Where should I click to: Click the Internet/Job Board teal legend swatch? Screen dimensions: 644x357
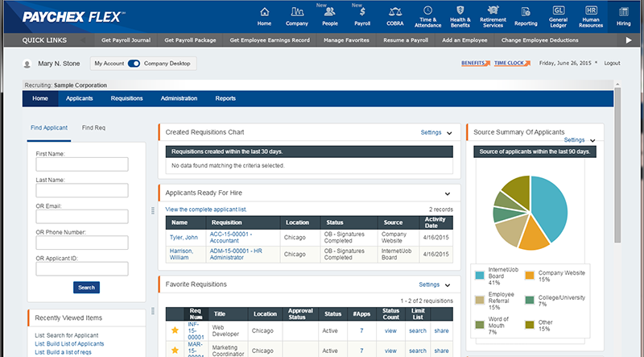(479, 276)
